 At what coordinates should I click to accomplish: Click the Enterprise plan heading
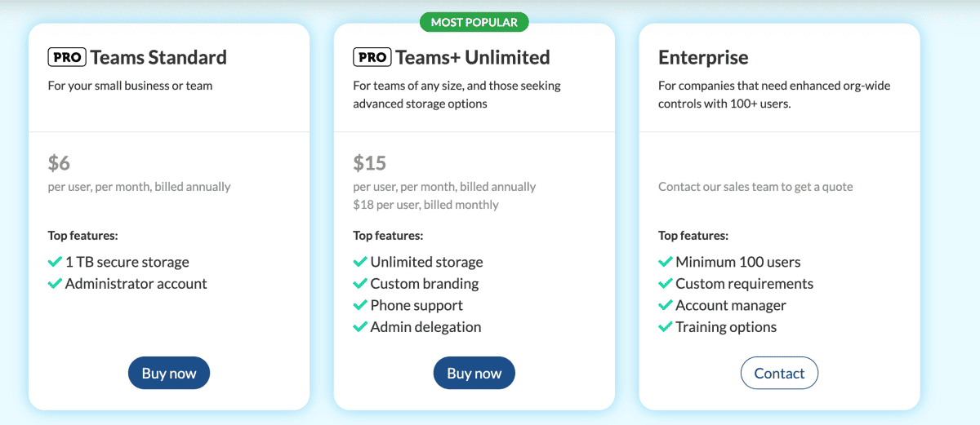tap(703, 57)
